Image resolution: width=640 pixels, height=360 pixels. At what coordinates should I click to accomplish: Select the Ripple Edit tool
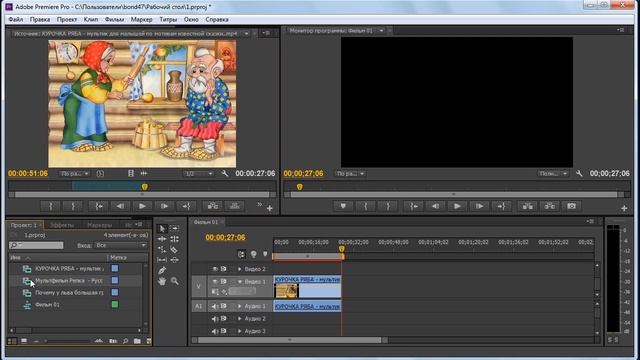(x=162, y=239)
